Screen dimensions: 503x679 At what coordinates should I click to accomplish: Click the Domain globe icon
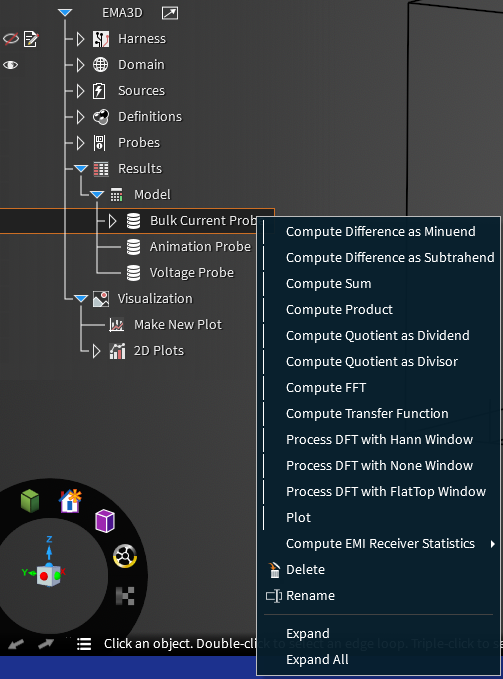click(100, 65)
